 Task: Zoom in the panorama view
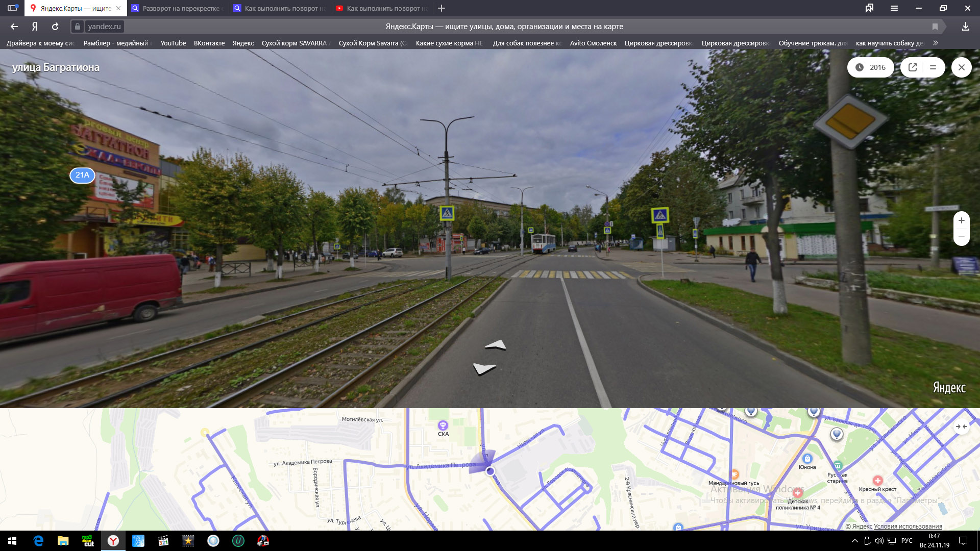(x=961, y=220)
